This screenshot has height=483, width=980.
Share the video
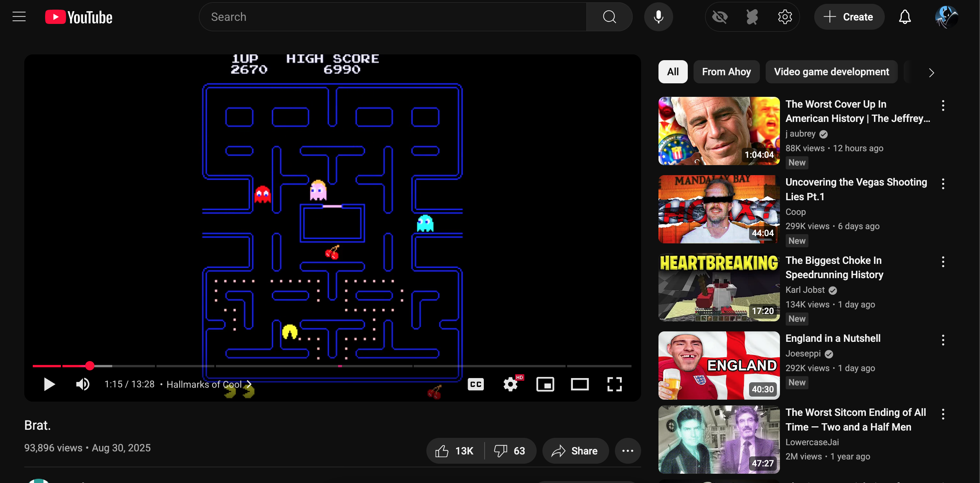pyautogui.click(x=575, y=451)
